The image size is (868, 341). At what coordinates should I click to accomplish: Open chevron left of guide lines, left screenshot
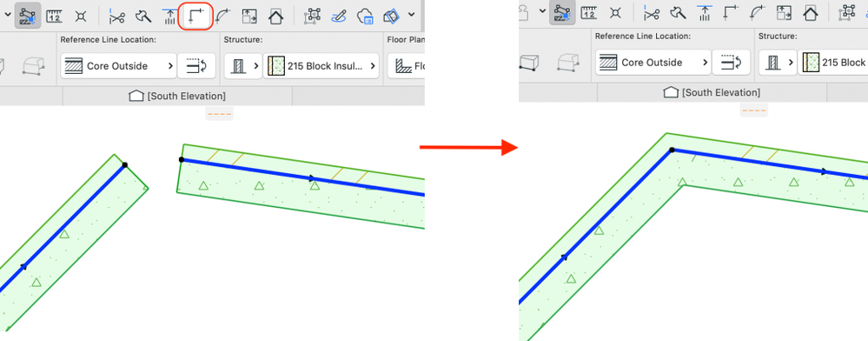(x=7, y=15)
